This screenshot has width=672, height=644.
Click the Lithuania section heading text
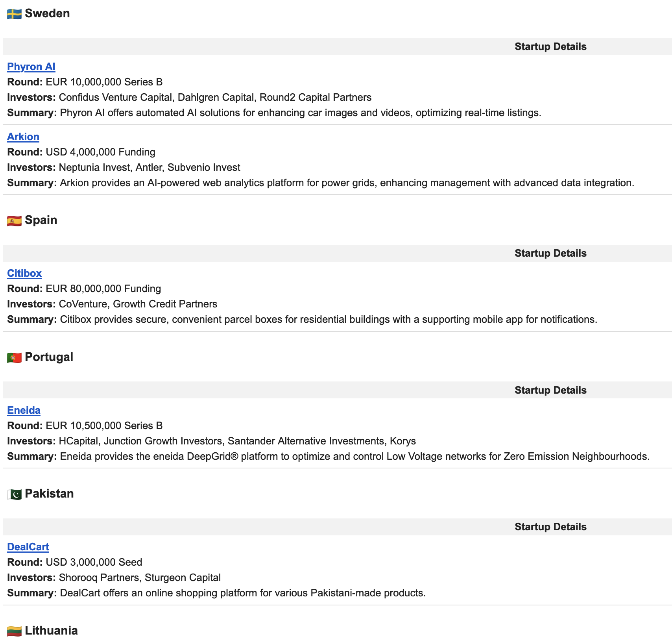[x=51, y=631]
